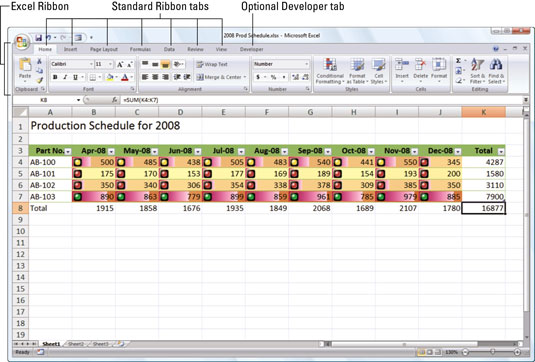The height and width of the screenshot is (362, 535).
Task: Click the AutoSum sigma icon
Action: [458, 61]
